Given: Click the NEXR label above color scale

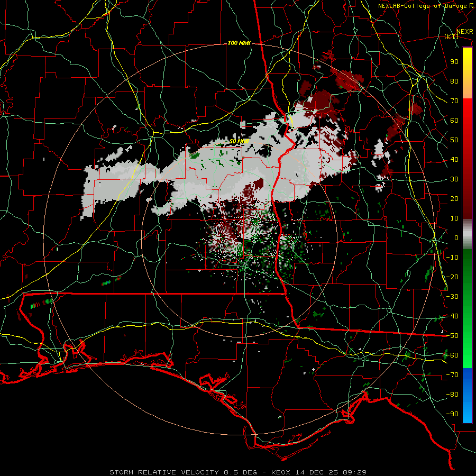Looking at the screenshot, I should [x=464, y=32].
